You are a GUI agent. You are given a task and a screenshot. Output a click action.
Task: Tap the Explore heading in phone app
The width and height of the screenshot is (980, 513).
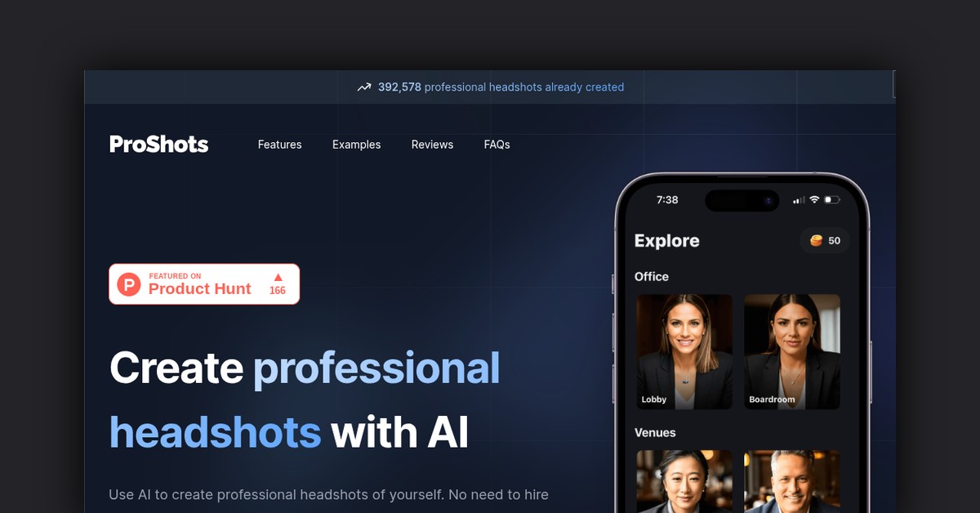(667, 241)
